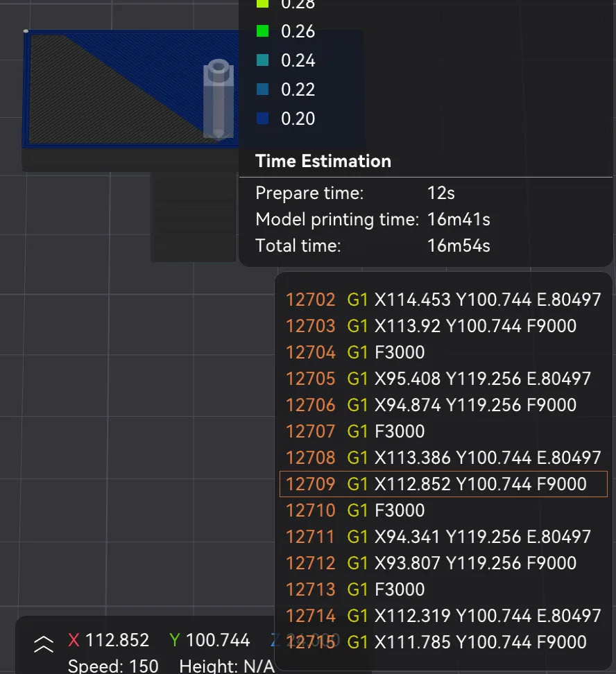Viewport: 616px width, 674px height.
Task: Select the 0.22 legend color swatch
Action: pos(262,89)
